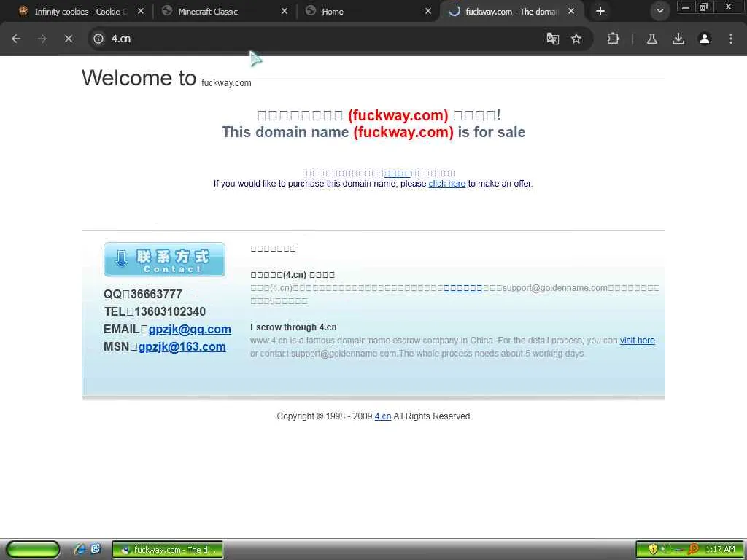747x560 pixels.
Task: Close the Home tab
Action: coord(428,11)
